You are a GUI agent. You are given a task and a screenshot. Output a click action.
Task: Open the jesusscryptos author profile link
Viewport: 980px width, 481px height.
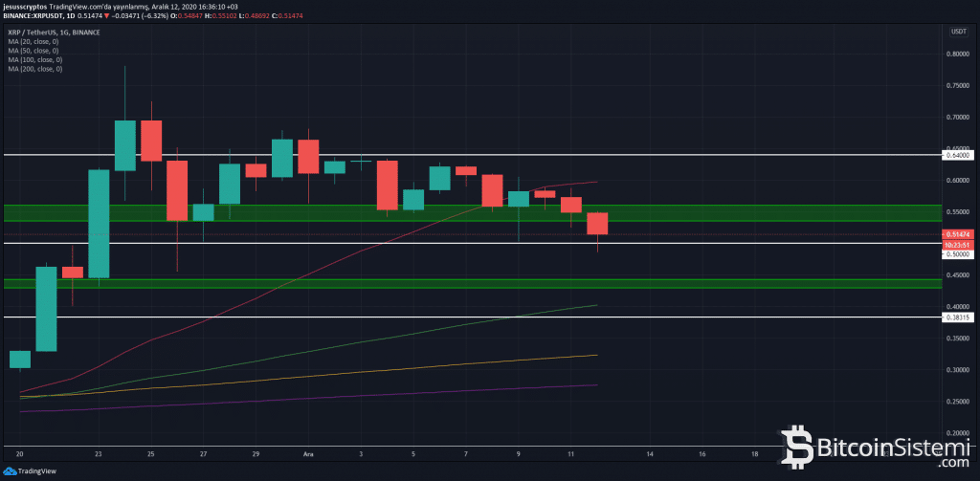pyautogui.click(x=24, y=5)
